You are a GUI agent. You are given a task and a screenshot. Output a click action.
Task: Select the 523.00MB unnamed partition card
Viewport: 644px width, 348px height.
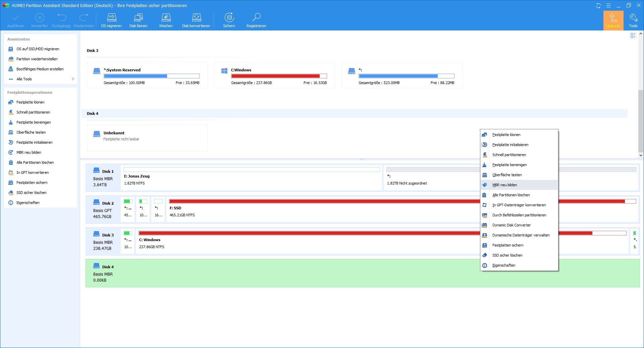(x=402, y=75)
